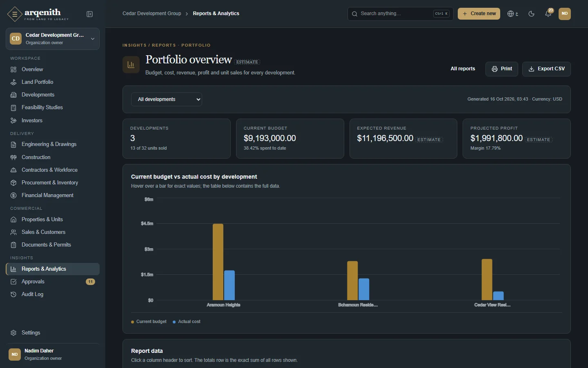Click the Aramoun Heights current budget bar
Image resolution: width=588 pixels, height=368 pixels.
click(218, 262)
